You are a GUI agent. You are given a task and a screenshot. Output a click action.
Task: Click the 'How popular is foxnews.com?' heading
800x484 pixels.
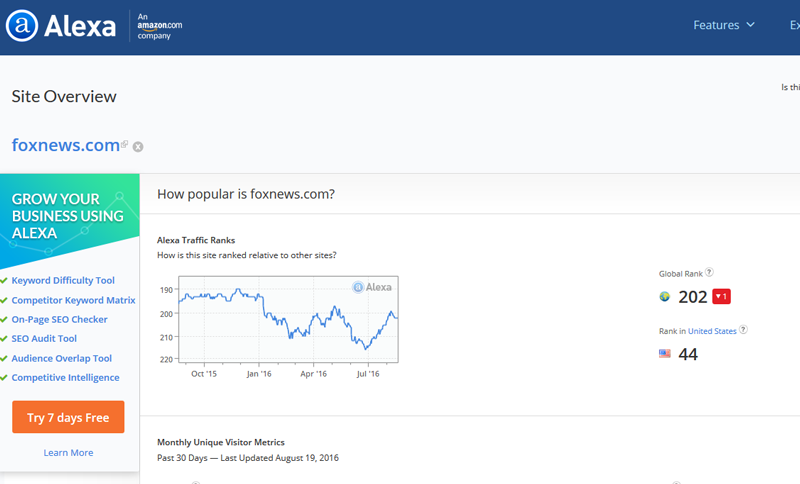[x=246, y=194]
